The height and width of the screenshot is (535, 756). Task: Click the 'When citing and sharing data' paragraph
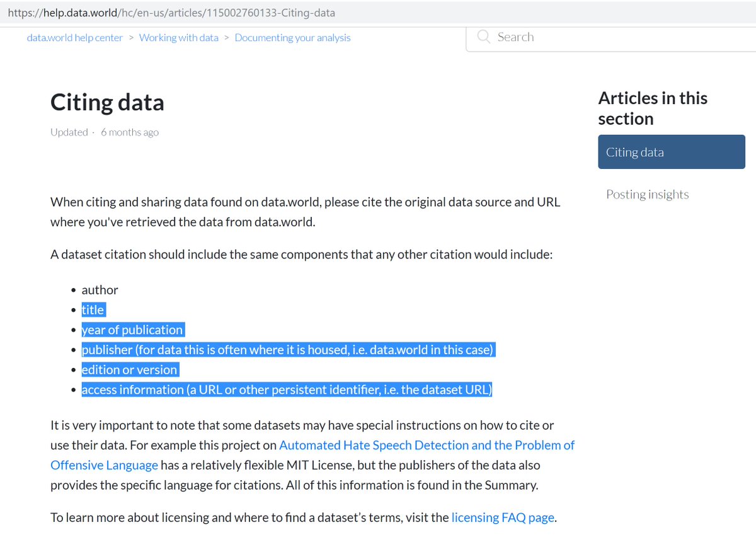coord(306,212)
